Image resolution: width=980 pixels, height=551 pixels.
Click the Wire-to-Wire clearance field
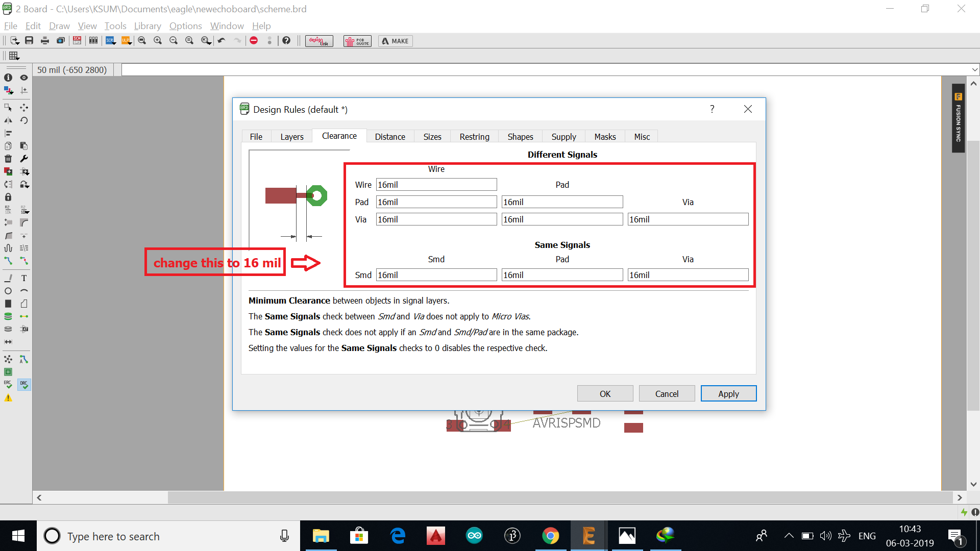pyautogui.click(x=436, y=185)
